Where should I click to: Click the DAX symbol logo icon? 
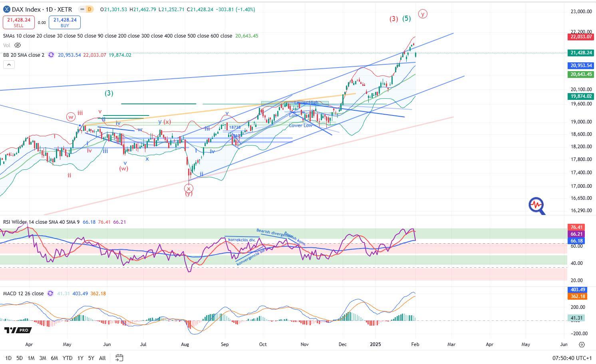7,9
